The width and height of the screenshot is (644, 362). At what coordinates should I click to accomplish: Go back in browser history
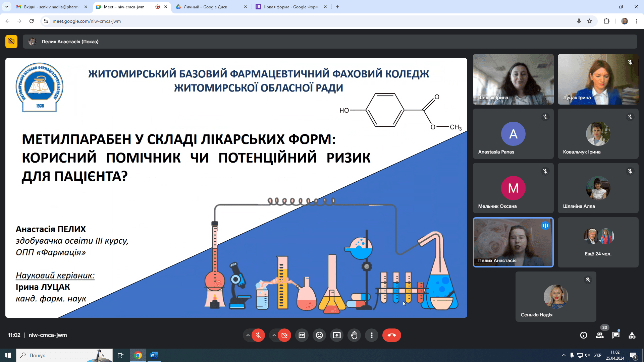pyautogui.click(x=7, y=21)
